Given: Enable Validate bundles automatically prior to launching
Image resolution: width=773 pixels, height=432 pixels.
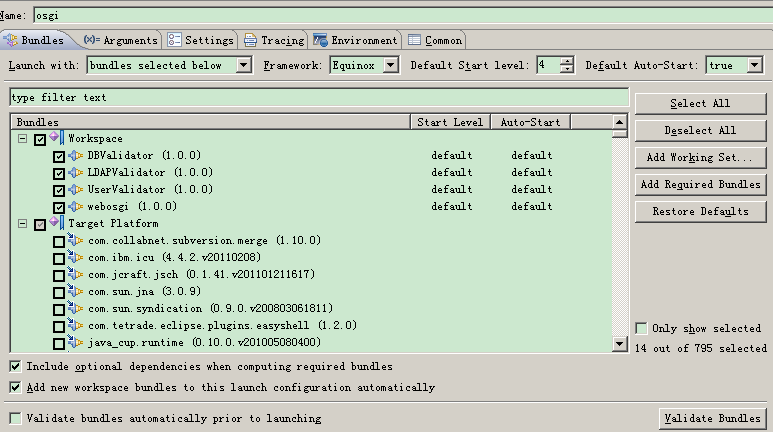Looking at the screenshot, I should tap(15, 419).
